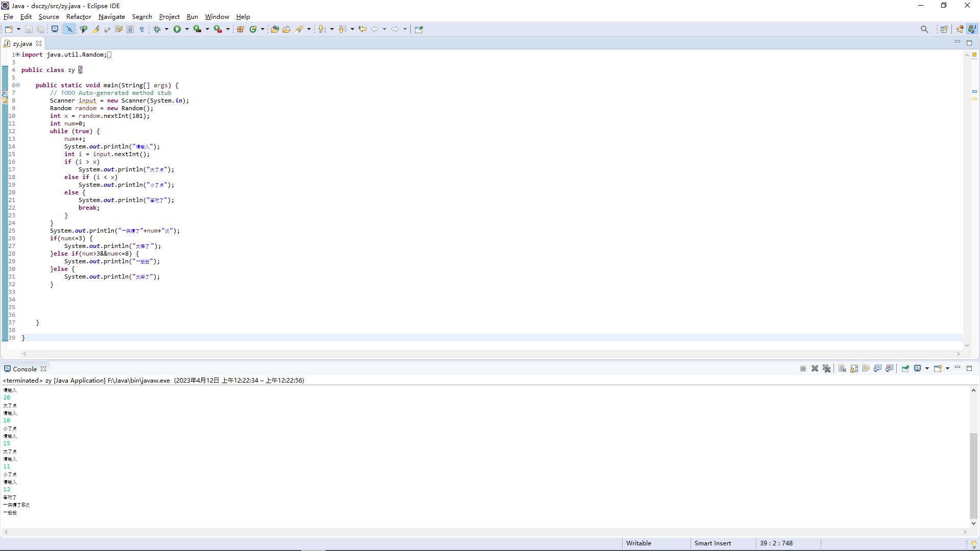The height and width of the screenshot is (551, 980).
Task: Toggle Console Word Wrap
Action: coord(866,368)
